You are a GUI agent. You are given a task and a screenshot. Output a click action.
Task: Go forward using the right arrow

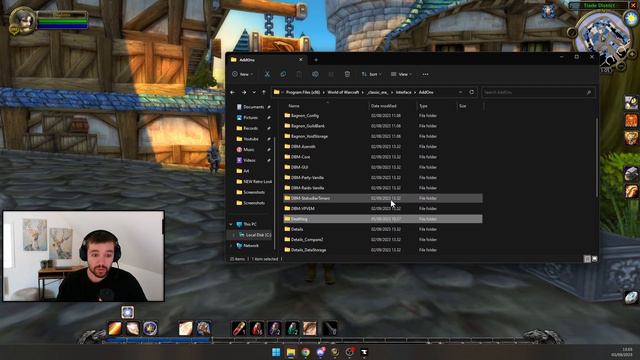pos(244,93)
